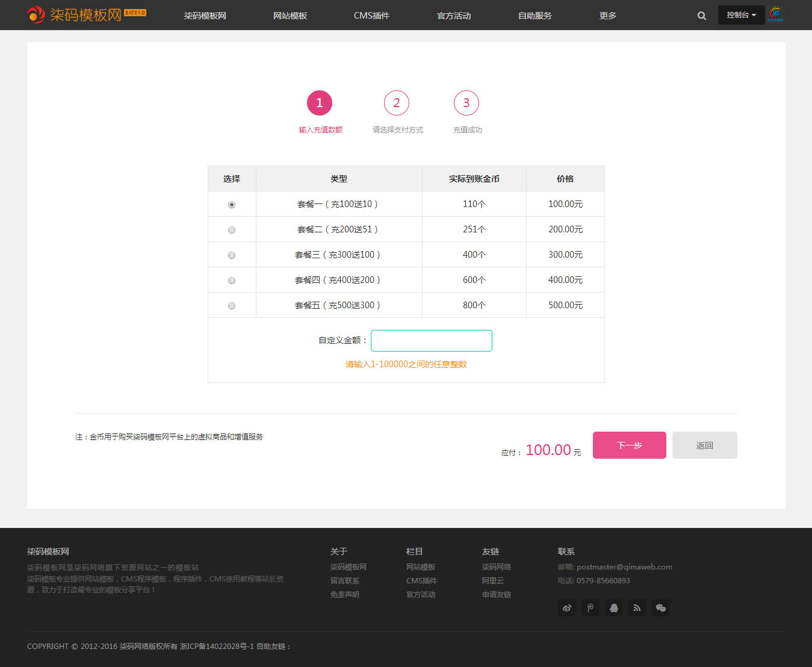Click the 价格 column header
Viewport: 812px width, 667px height.
565,179
